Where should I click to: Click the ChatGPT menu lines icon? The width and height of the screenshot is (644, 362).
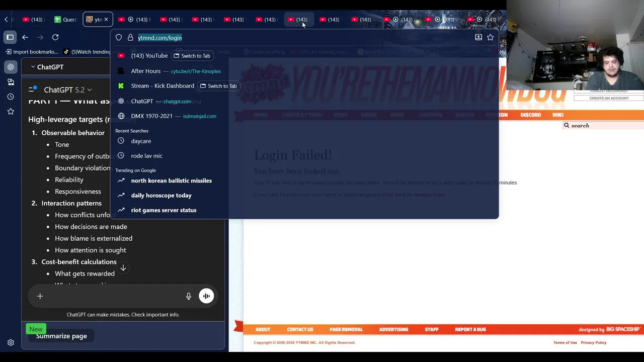(33, 89)
